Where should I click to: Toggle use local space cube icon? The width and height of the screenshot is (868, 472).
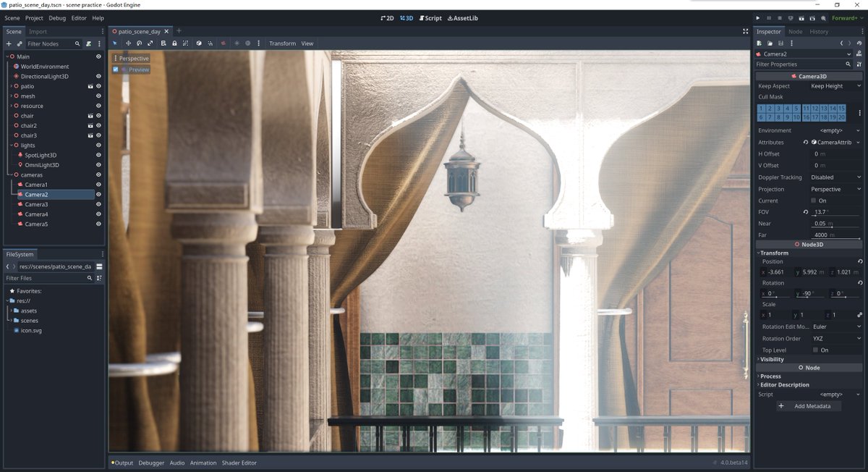(199, 43)
